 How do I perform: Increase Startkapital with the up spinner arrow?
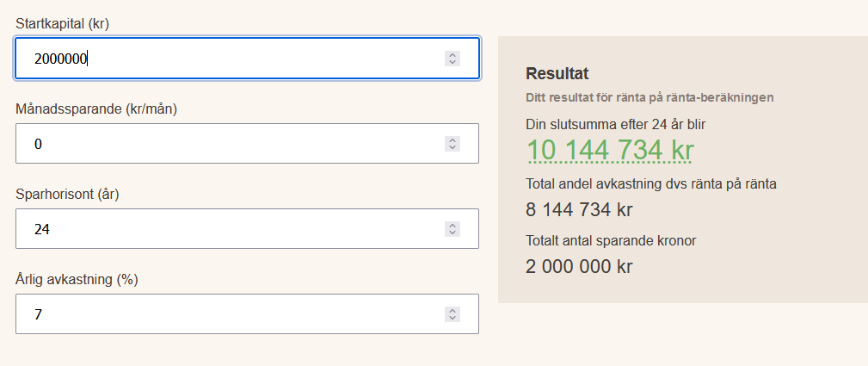point(452,54)
